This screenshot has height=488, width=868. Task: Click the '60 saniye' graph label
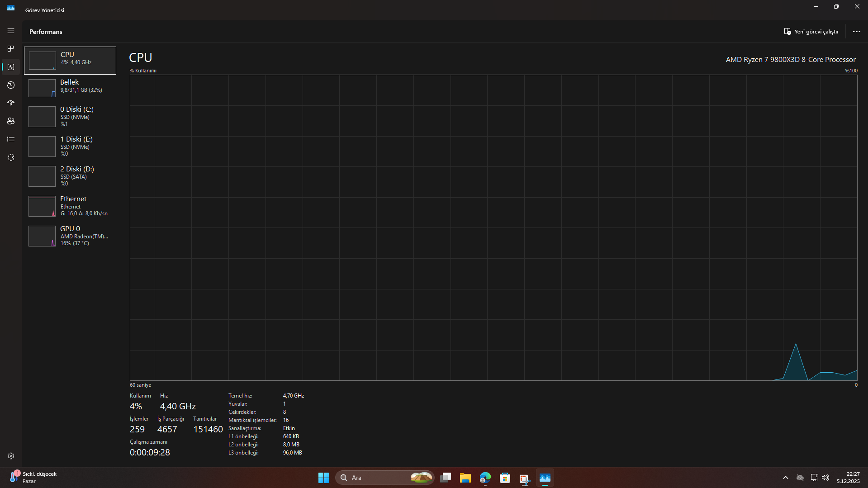140,385
